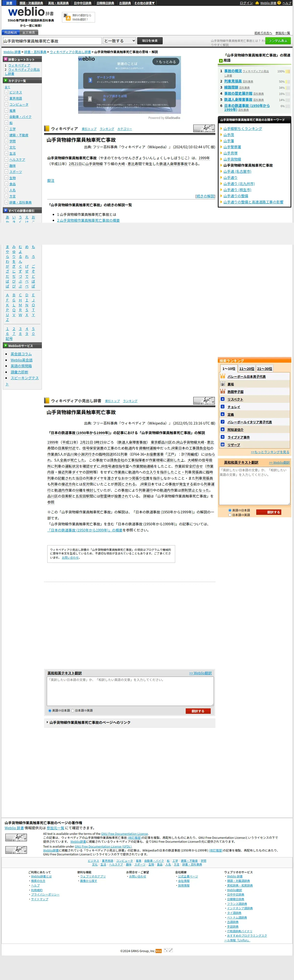Click the Wikipedia logo thumbnail in first article header

(204, 128)
